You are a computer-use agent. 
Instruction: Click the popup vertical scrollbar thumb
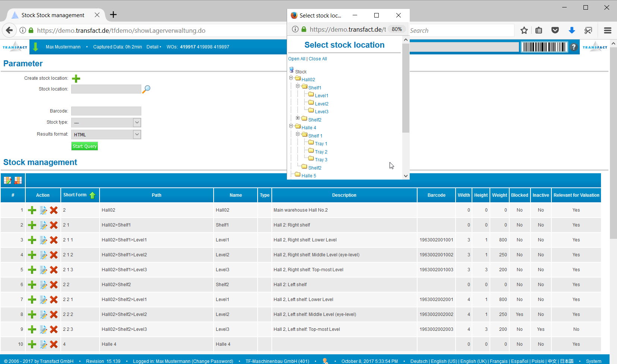(x=406, y=88)
